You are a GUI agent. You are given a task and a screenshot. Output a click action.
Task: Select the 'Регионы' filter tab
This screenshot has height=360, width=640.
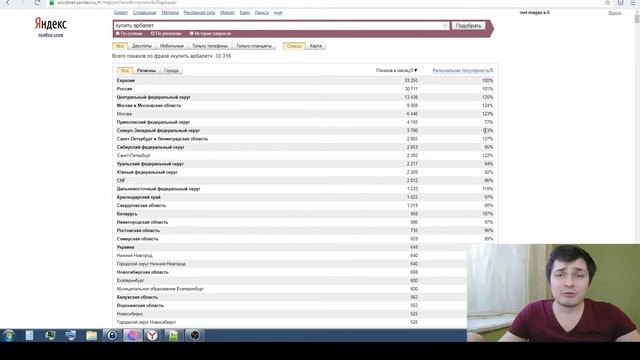[146, 71]
